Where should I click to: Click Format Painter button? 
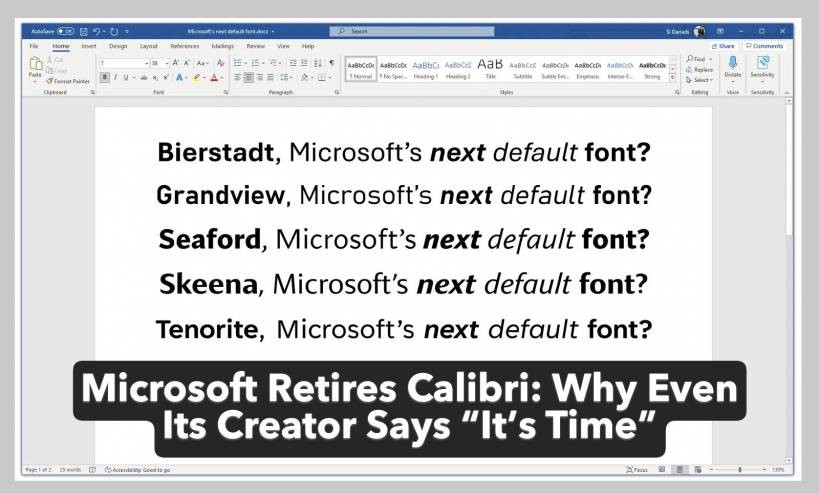[68, 81]
